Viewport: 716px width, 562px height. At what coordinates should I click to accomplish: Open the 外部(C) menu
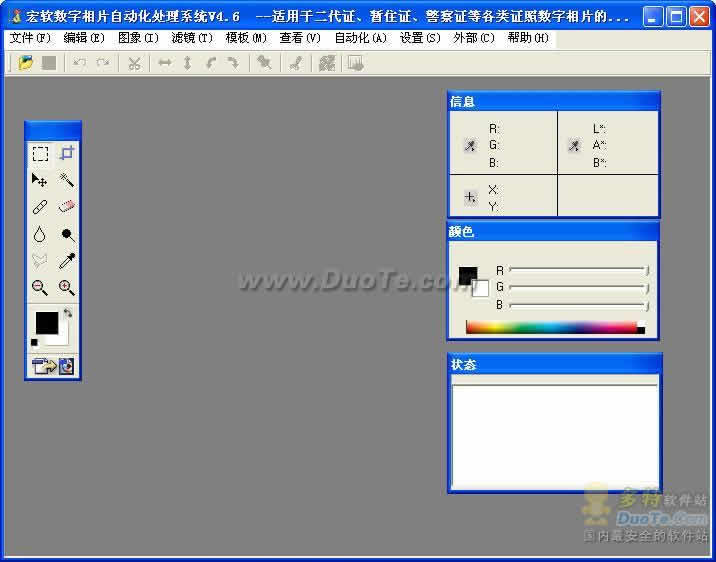[x=474, y=38]
